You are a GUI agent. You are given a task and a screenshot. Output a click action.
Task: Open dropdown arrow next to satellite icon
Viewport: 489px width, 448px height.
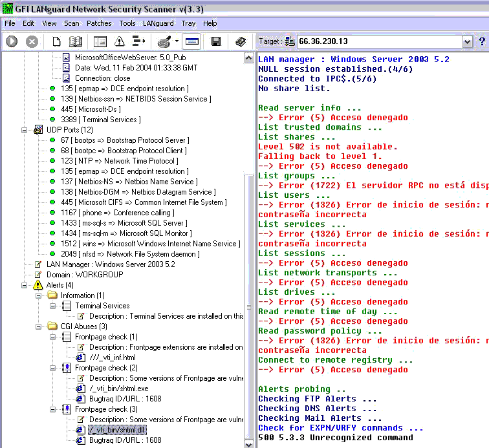click(x=177, y=41)
